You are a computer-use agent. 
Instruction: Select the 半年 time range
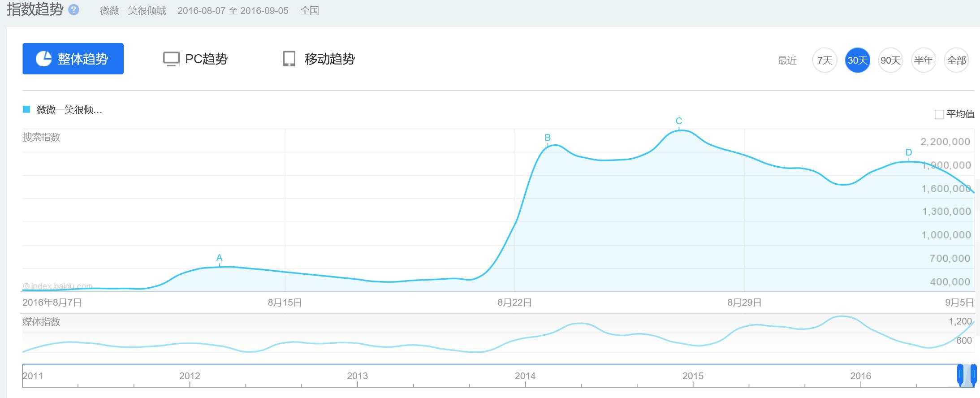click(x=923, y=60)
